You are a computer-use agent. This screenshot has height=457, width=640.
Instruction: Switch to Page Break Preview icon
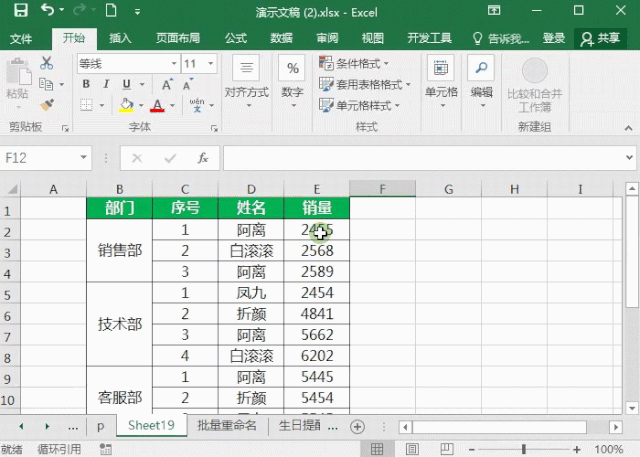[447, 449]
